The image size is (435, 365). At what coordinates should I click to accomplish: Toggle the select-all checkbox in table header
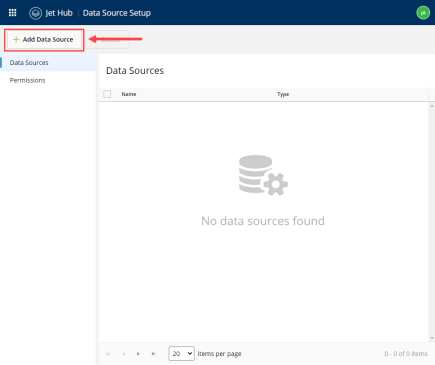(107, 94)
